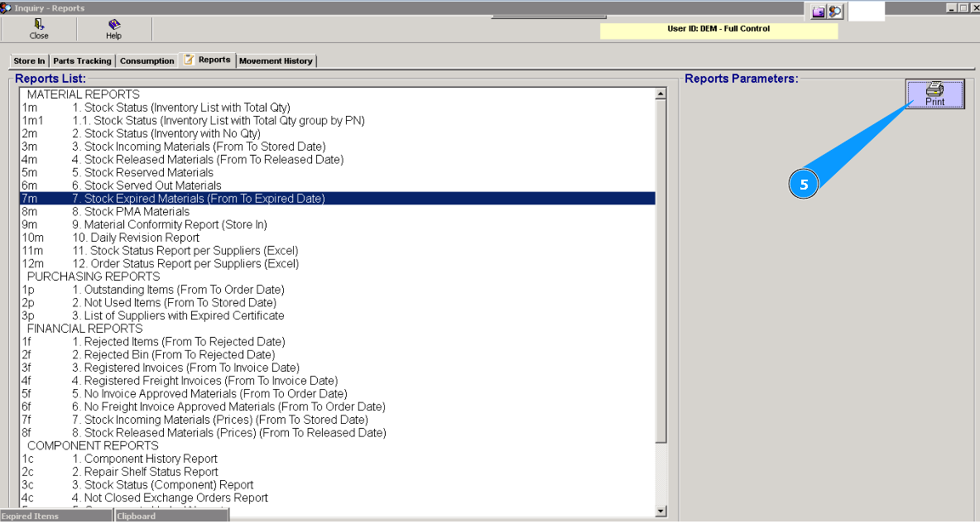This screenshot has width=980, height=524.
Task: Select Stock Status Inventory with No Qty
Action: click(x=338, y=134)
